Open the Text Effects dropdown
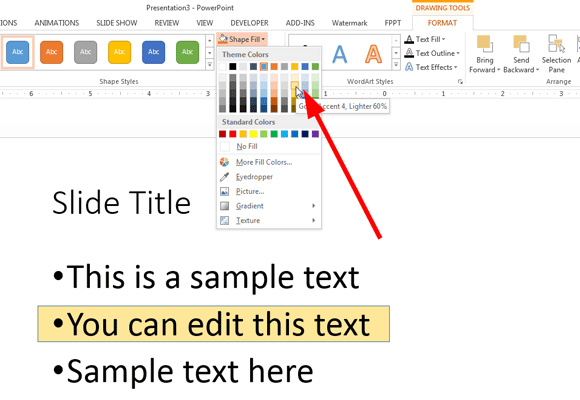Image resolution: width=580 pixels, height=400 pixels. [x=431, y=67]
